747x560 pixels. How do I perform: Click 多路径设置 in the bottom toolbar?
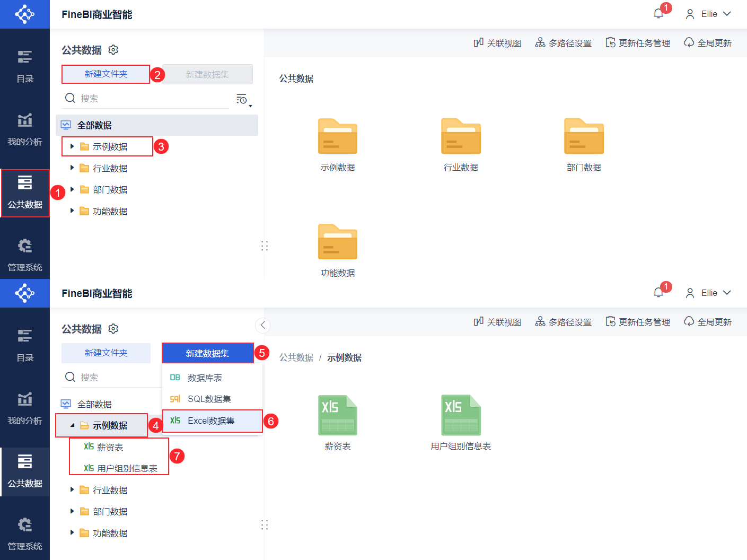tap(563, 322)
